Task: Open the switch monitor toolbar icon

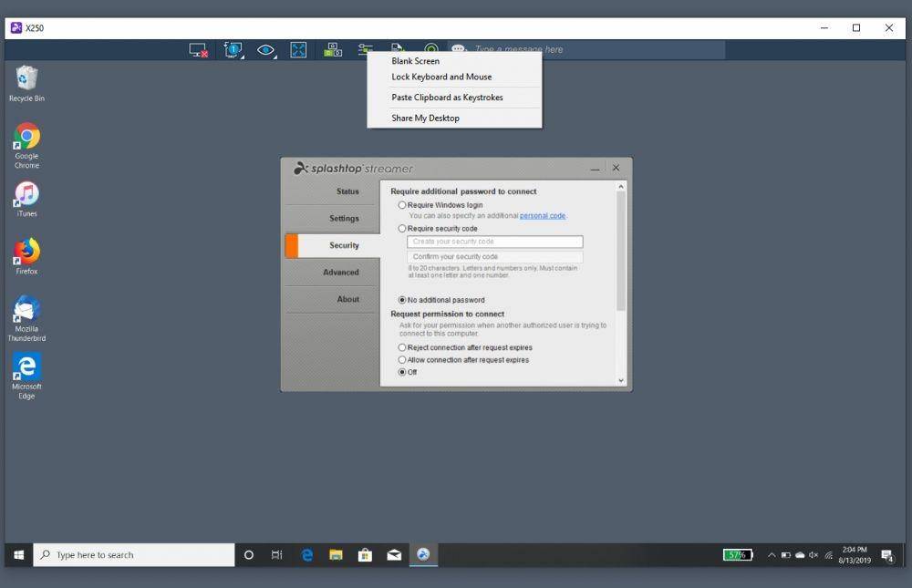Action: click(x=233, y=50)
